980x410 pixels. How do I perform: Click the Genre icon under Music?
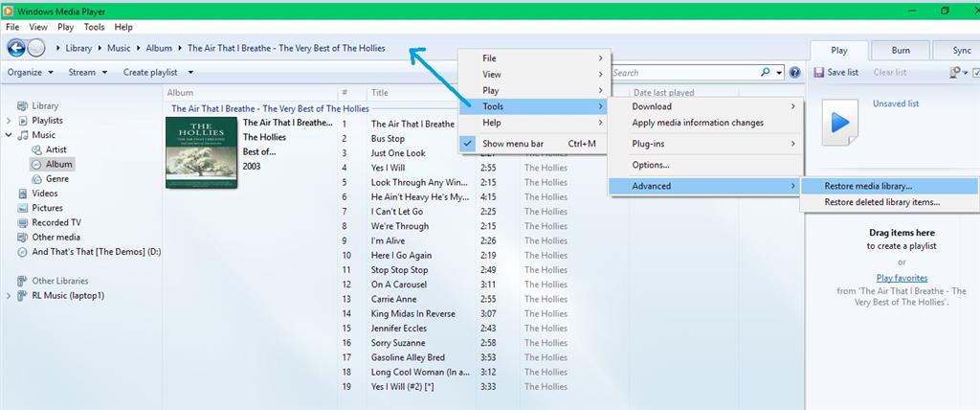[x=36, y=179]
